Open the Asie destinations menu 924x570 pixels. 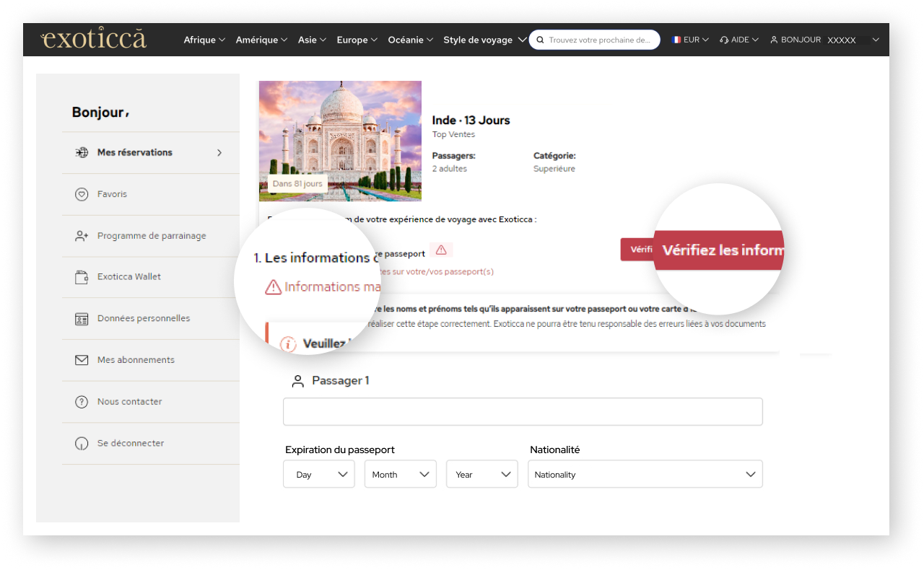click(312, 40)
